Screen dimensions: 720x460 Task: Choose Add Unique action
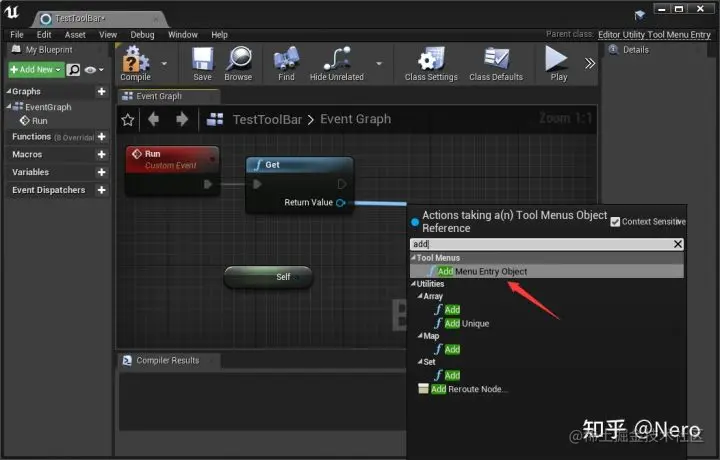pyautogui.click(x=461, y=323)
